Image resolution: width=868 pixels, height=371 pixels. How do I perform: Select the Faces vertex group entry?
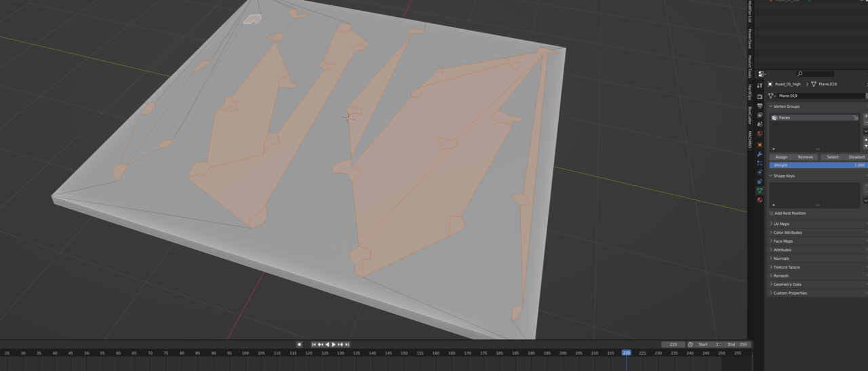pos(814,118)
